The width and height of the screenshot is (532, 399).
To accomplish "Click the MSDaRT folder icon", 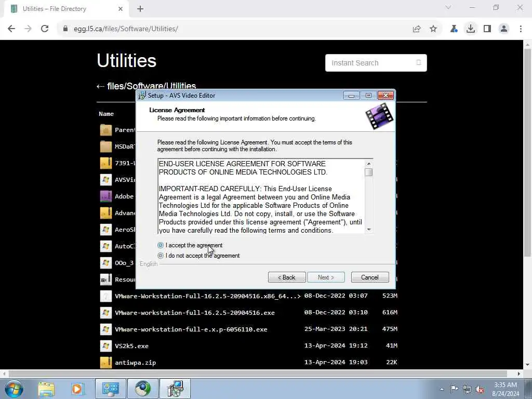I will (x=106, y=146).
